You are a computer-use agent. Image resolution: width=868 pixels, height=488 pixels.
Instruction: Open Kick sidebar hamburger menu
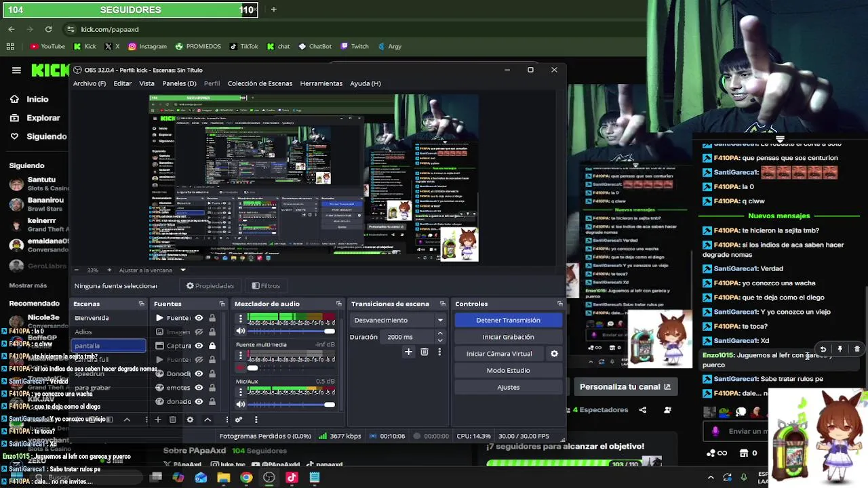[x=16, y=70]
